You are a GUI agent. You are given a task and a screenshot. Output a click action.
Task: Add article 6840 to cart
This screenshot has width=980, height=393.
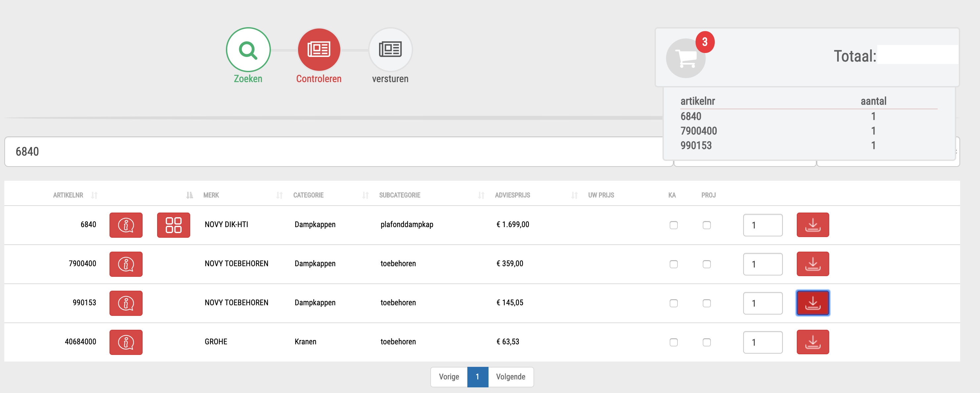813,225
